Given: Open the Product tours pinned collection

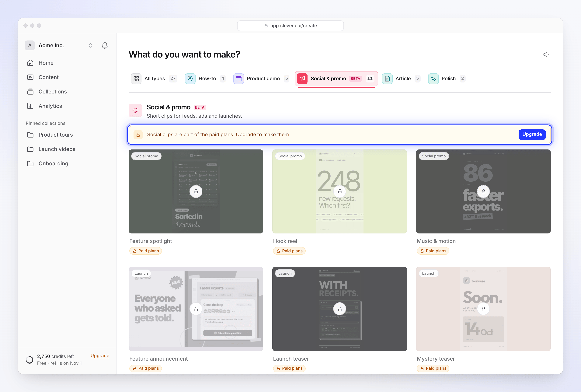Looking at the screenshot, I should (x=67, y=135).
